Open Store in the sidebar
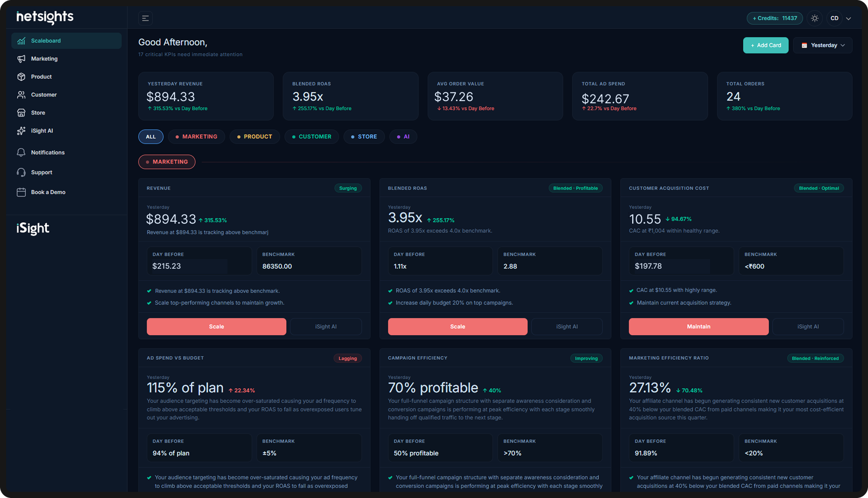 point(66,112)
